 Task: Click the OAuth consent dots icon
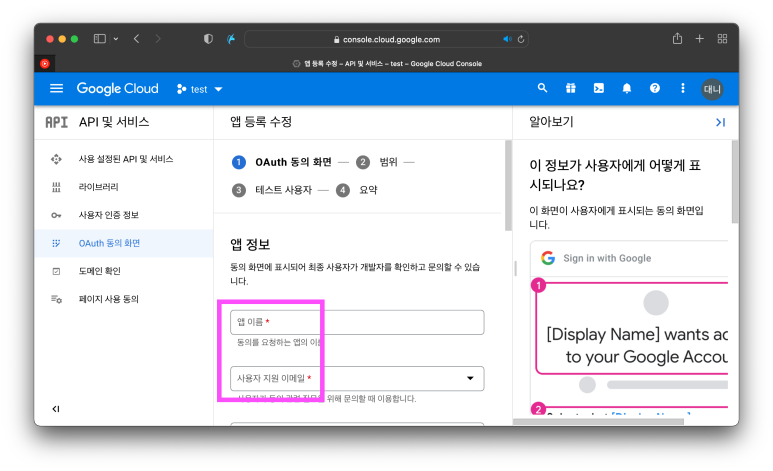[56, 243]
